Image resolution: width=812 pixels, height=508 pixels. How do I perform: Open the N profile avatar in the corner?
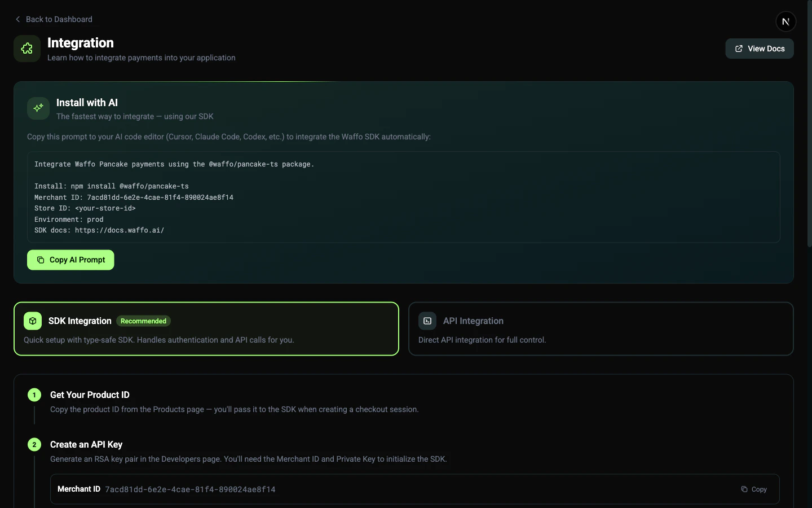[x=786, y=21]
